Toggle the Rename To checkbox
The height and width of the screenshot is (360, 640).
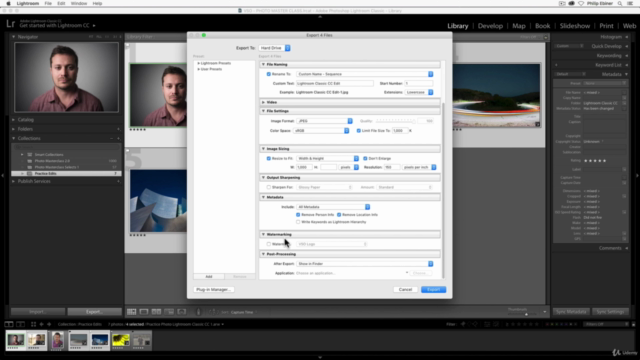coord(269,74)
